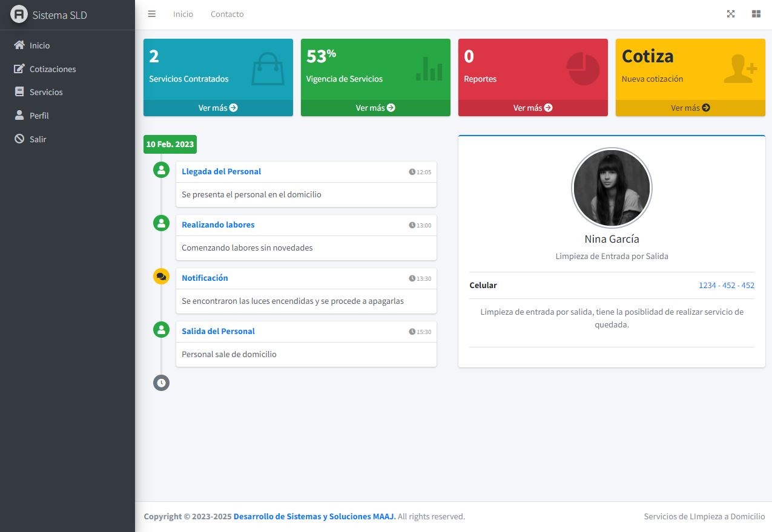Screen dimensions: 772x532
Task: Click Nina García's profile photo
Action: [x=612, y=188]
